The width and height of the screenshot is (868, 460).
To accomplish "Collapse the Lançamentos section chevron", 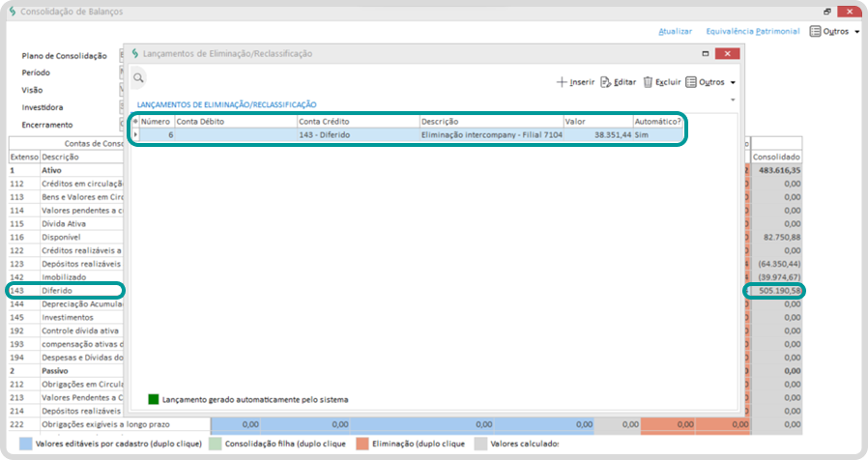I will pos(732,100).
